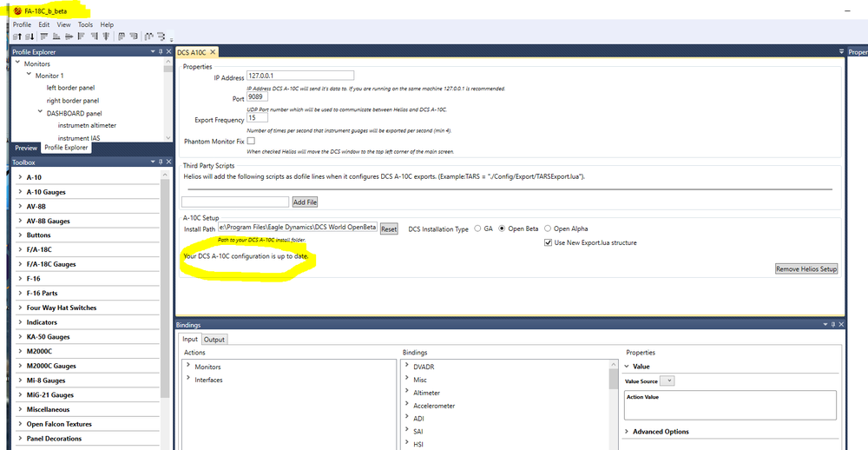Open Profile Explorer panel options arrow

154,51
